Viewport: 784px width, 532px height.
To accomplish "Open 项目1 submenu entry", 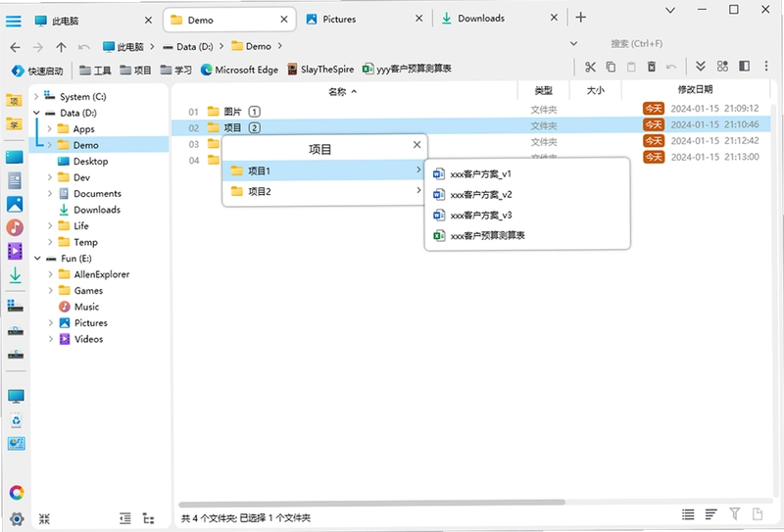I will pos(325,170).
